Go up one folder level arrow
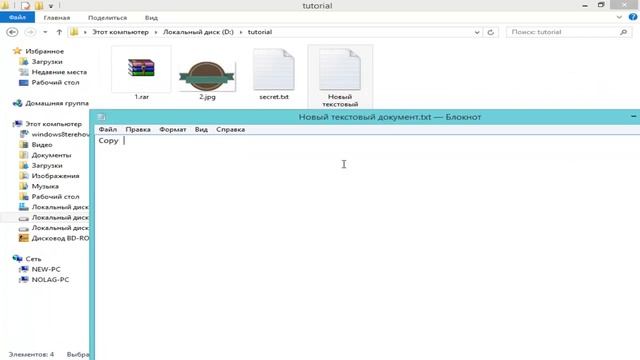This screenshot has height=360, width=640. tap(59, 32)
